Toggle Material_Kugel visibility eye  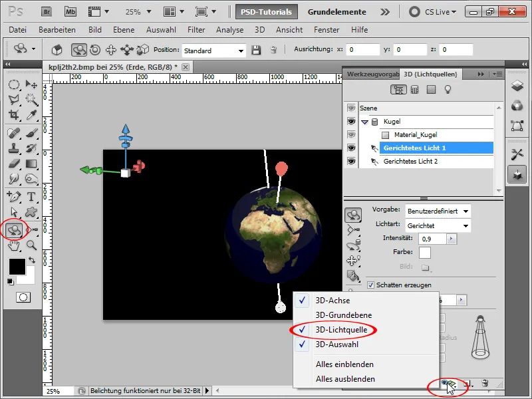(351, 135)
